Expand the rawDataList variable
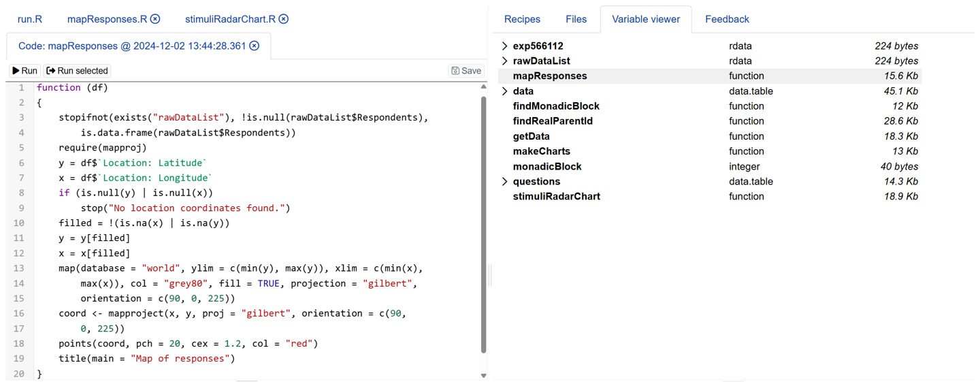This screenshot has height=382, width=980. click(504, 61)
